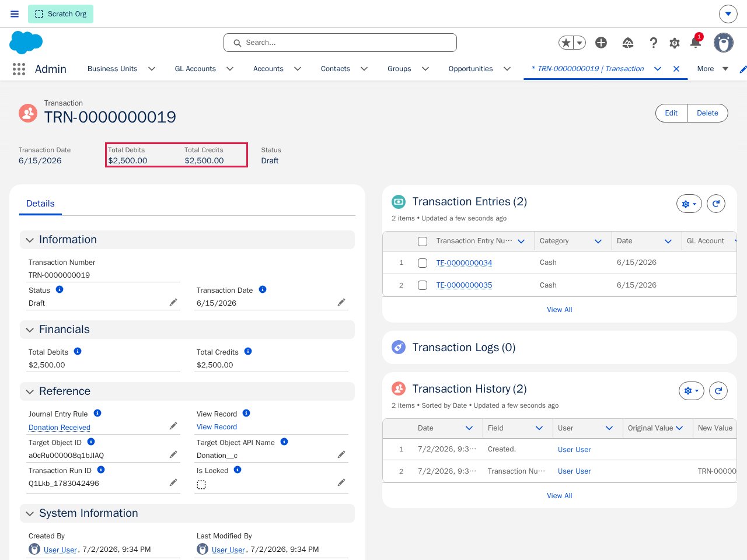
Task: Click the Transaction Entries list icon
Action: (x=399, y=202)
